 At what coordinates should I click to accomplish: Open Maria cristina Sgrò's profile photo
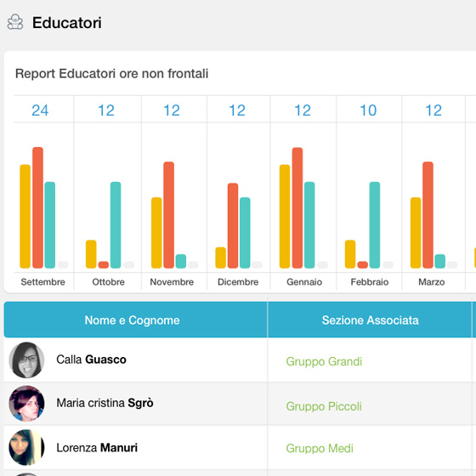(26, 404)
